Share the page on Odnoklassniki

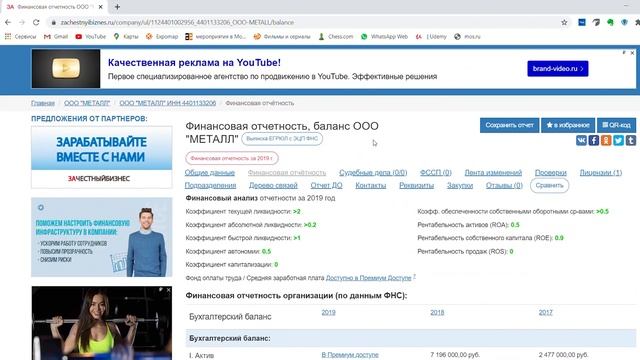pyautogui.click(x=606, y=140)
